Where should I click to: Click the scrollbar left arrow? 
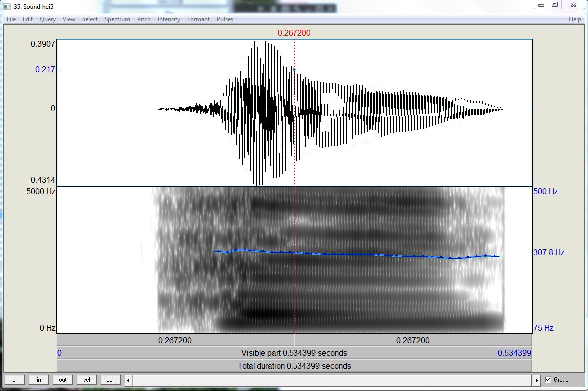pyautogui.click(x=128, y=380)
